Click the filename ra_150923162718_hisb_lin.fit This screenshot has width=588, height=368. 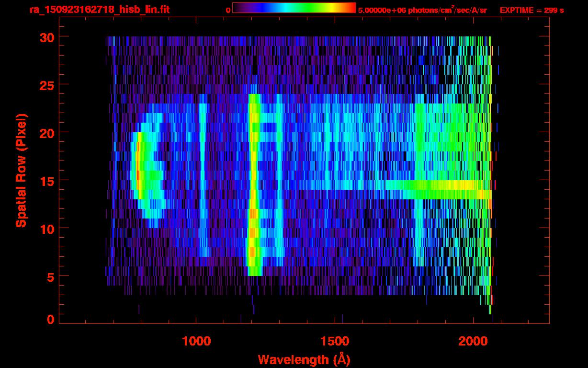(99, 10)
